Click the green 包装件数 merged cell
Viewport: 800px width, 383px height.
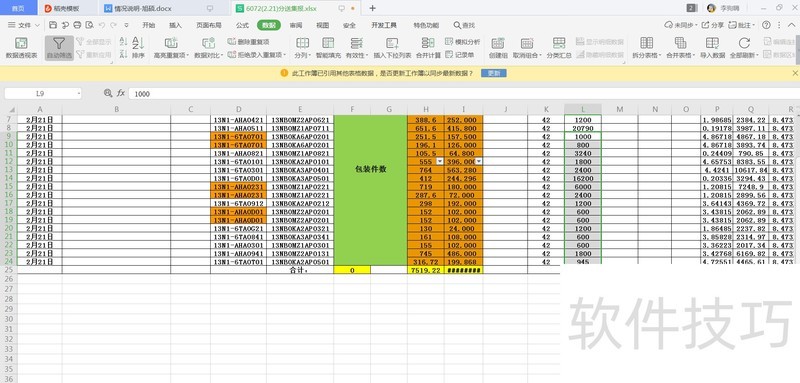coord(370,190)
